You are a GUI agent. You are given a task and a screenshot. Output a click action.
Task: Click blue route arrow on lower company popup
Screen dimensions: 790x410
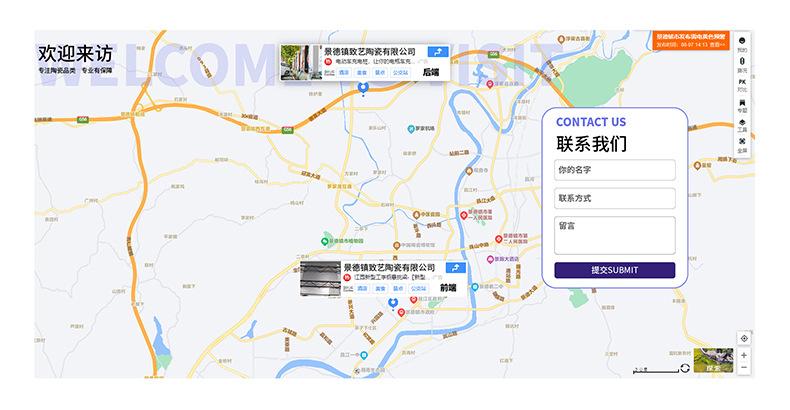pyautogui.click(x=455, y=267)
